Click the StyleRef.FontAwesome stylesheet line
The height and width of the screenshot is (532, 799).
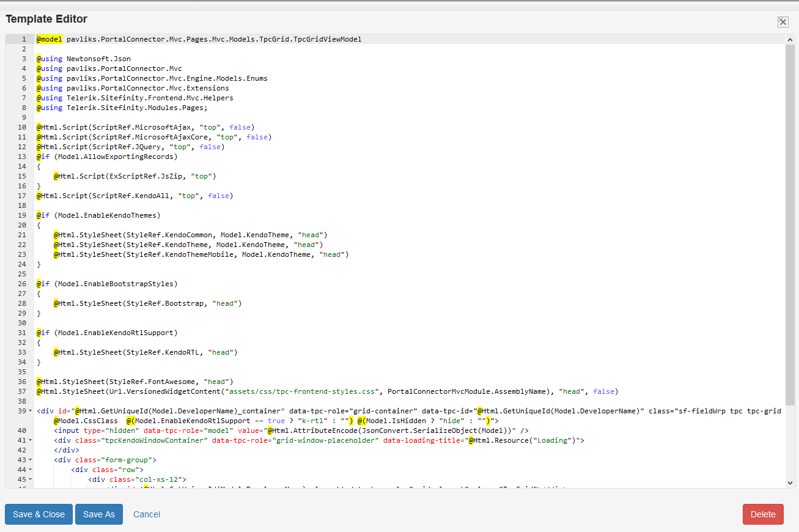[135, 382]
